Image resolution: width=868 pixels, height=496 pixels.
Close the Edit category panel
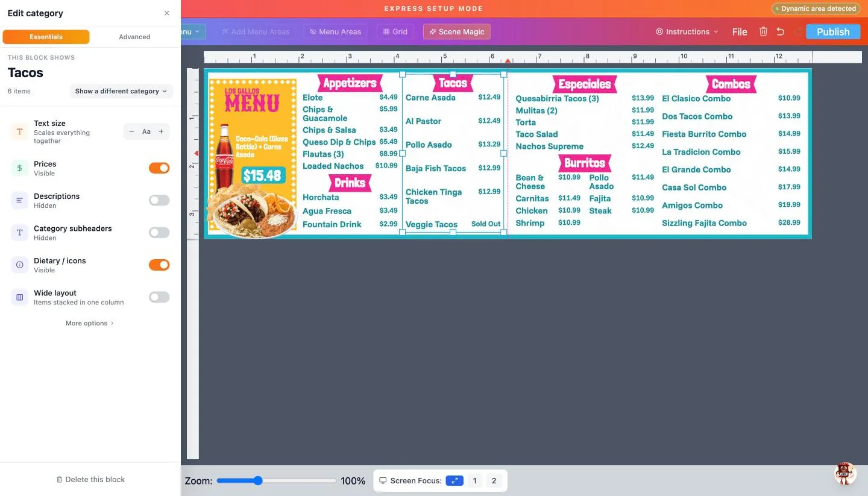[167, 13]
